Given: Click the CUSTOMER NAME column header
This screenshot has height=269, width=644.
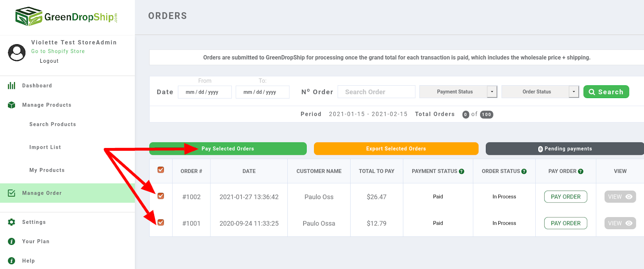Looking at the screenshot, I should pos(319,171).
